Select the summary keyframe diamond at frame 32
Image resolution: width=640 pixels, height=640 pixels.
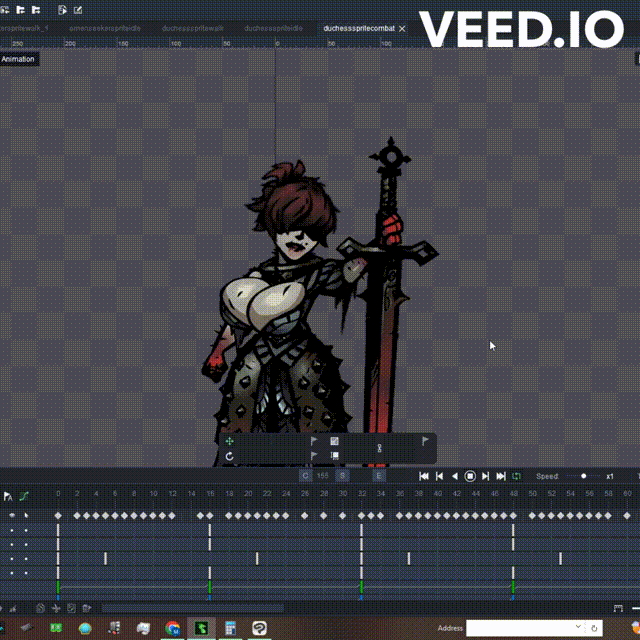click(x=361, y=516)
